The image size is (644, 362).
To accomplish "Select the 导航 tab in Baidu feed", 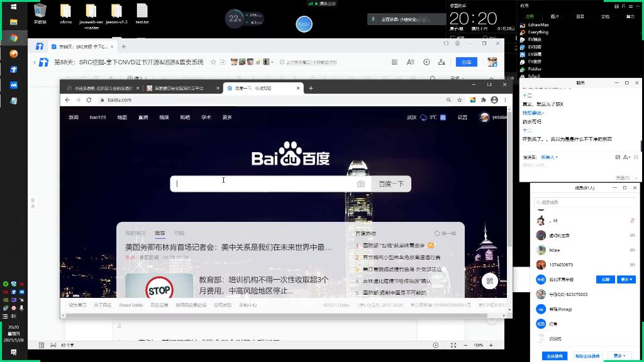I will pos(179,233).
